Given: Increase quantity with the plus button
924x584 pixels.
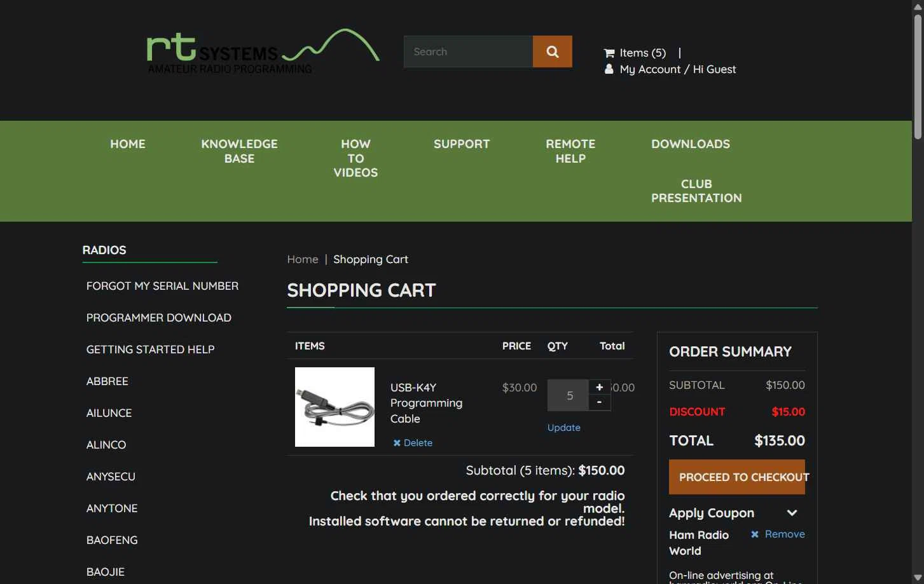Looking at the screenshot, I should [x=599, y=387].
